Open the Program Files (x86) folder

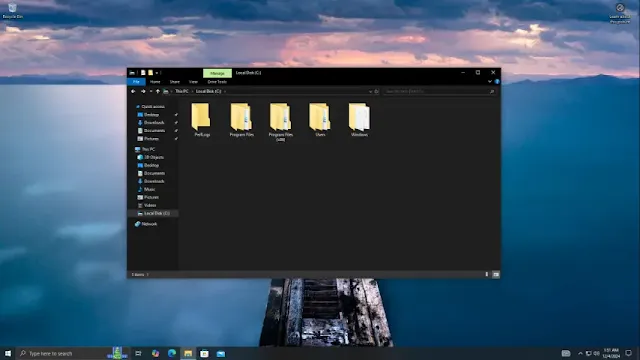pos(280,122)
